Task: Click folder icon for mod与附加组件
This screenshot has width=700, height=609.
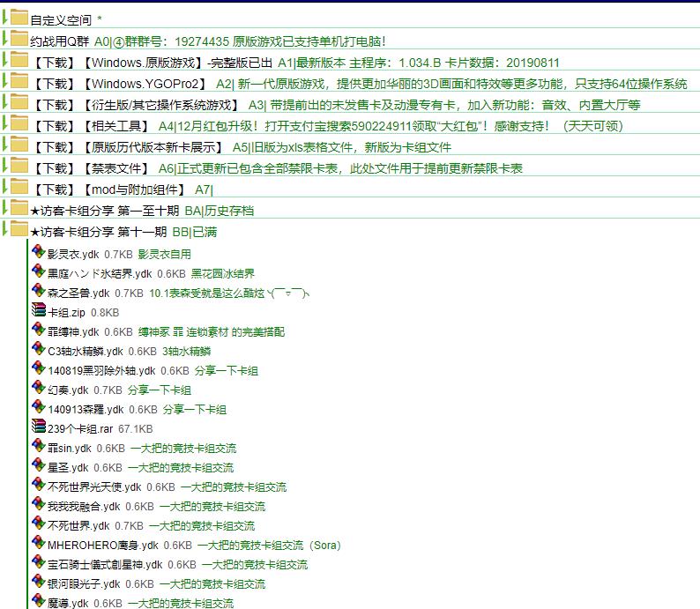Action: pyautogui.click(x=19, y=187)
